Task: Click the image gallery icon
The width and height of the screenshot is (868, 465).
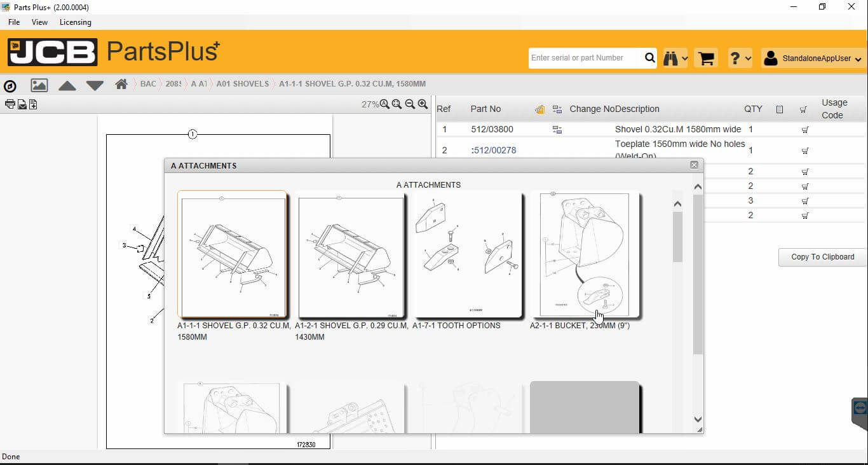Action: tap(39, 85)
